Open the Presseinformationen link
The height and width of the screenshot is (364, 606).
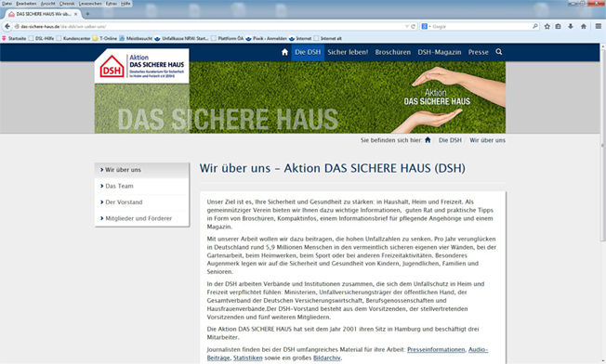(x=436, y=350)
